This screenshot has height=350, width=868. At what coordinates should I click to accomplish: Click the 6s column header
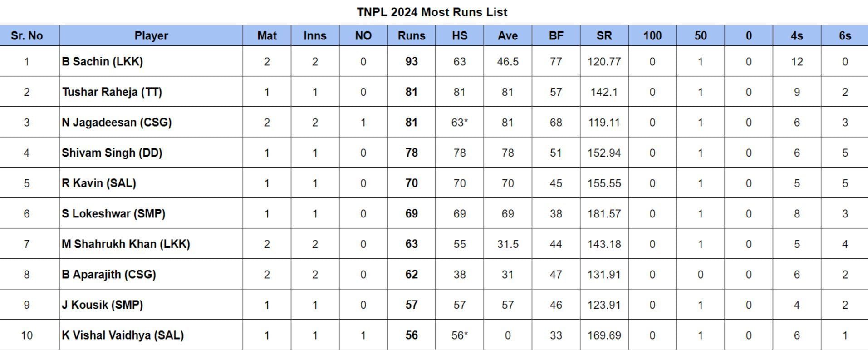point(844,36)
